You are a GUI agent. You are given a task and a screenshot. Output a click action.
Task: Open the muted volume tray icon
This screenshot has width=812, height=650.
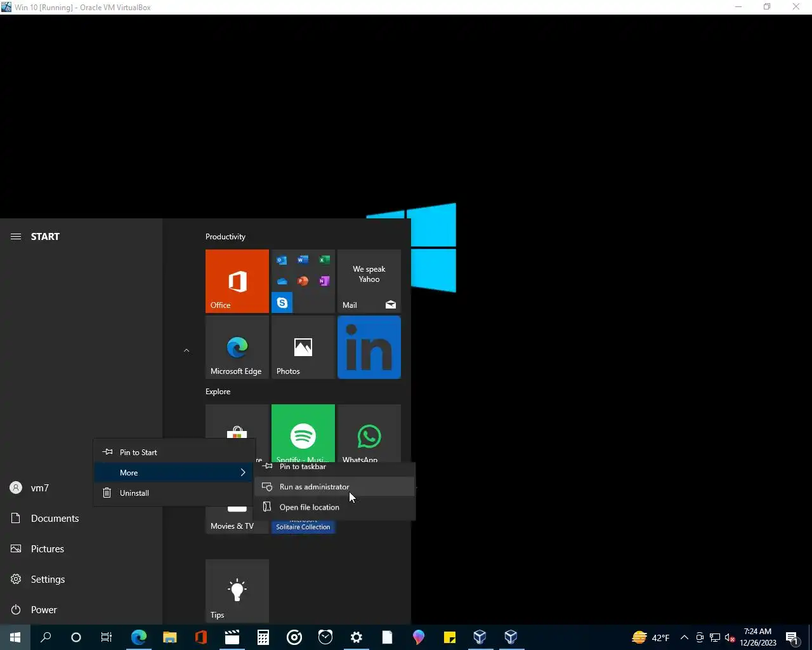[730, 637]
